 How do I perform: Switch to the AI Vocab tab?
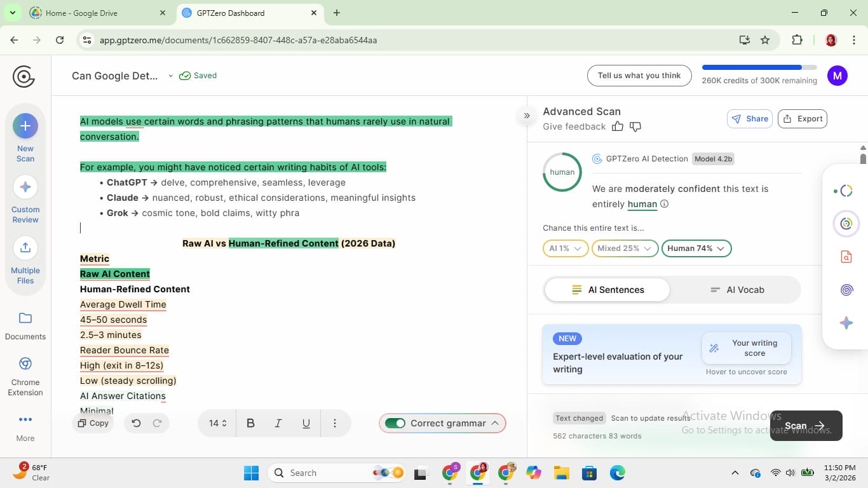click(736, 290)
